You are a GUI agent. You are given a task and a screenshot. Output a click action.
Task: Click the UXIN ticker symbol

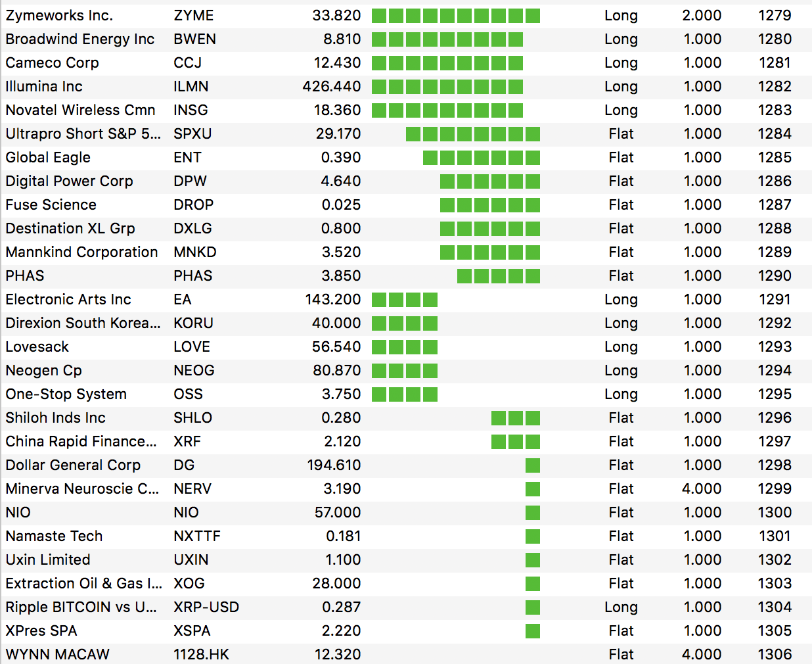191,559
